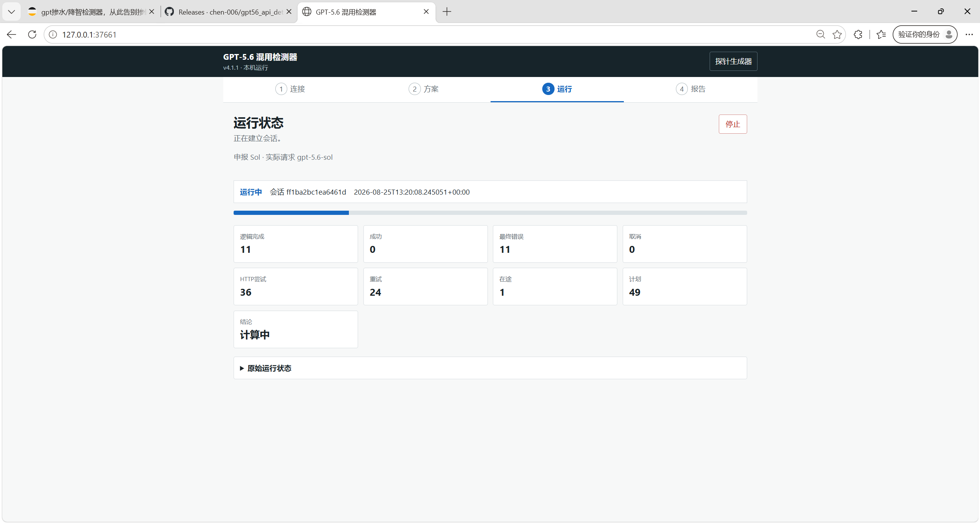The height and width of the screenshot is (524, 980).
Task: Click the 结论 计算中 card
Action: point(296,329)
